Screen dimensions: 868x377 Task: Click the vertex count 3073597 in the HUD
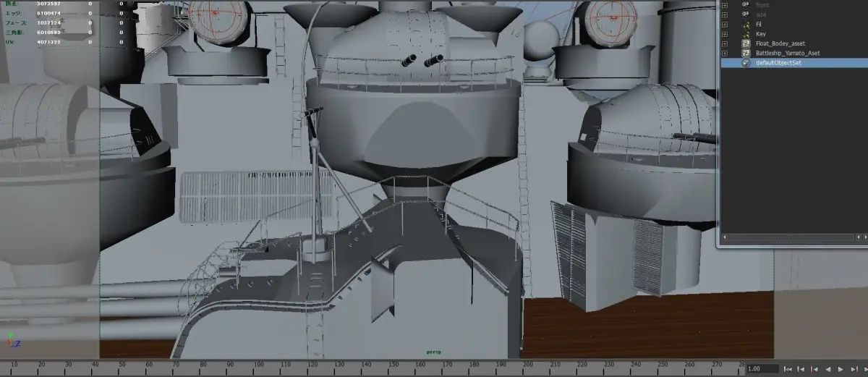(48, 4)
